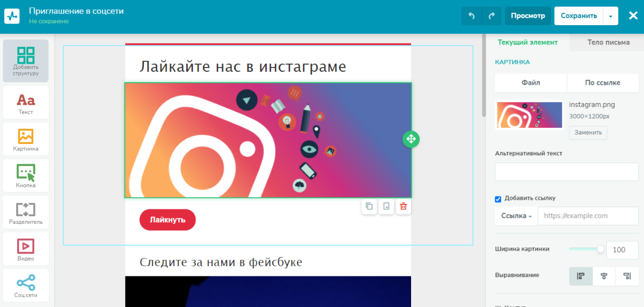Open the Ссылка link type dropdown
Image resolution: width=644 pixels, height=307 pixels.
516,216
